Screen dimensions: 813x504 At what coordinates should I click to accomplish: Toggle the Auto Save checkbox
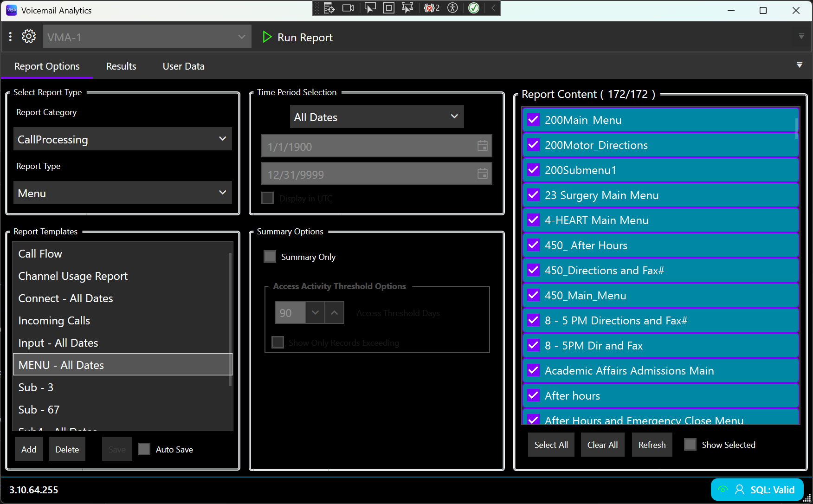tap(144, 449)
